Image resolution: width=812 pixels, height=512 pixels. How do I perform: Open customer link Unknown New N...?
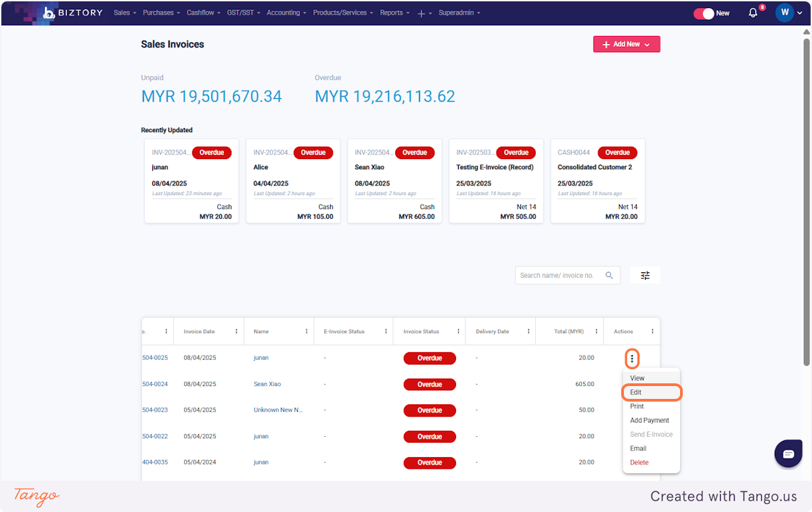pos(278,410)
